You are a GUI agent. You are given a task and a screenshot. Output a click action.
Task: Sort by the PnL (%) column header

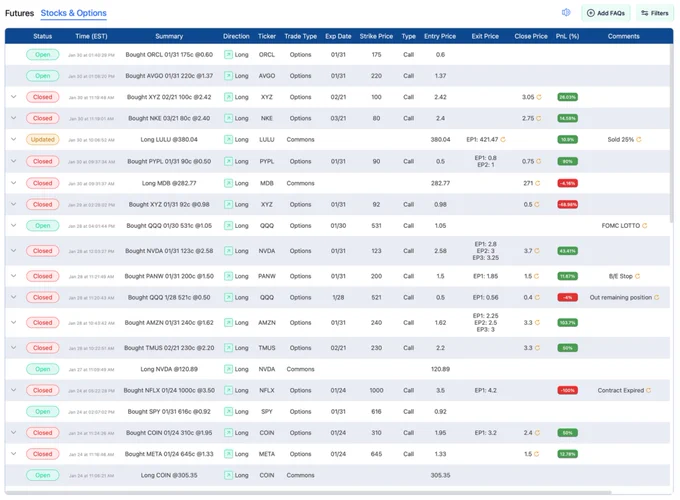click(x=567, y=36)
